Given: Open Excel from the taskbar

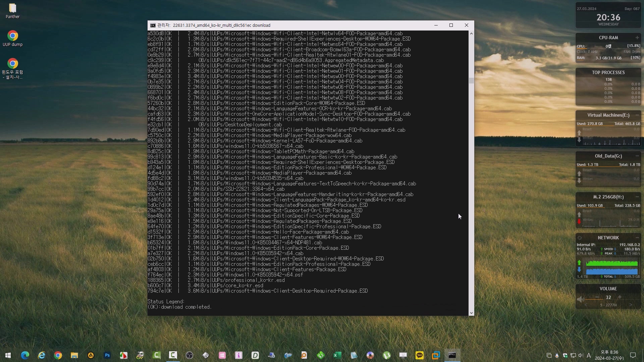Looking at the screenshot, I should pyautogui.click(x=337, y=355).
